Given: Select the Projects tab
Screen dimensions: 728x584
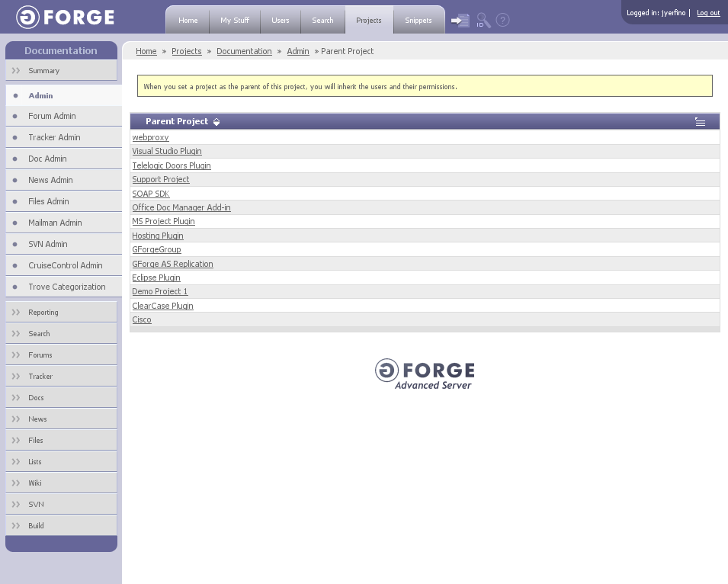Looking at the screenshot, I should click(369, 21).
